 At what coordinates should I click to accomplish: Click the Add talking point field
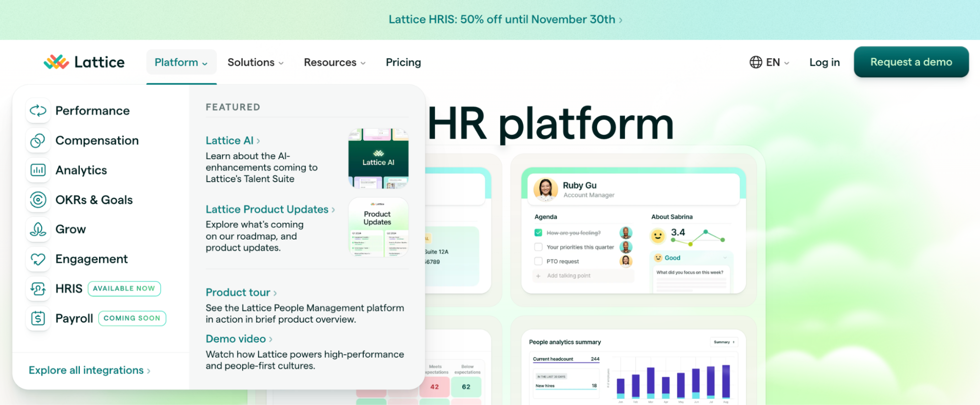[583, 276]
